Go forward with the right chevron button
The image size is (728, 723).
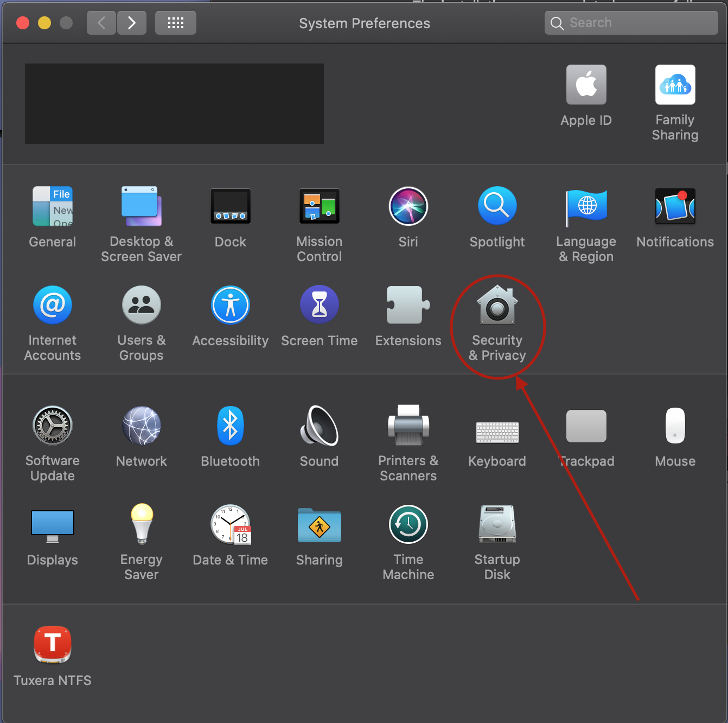[132, 23]
